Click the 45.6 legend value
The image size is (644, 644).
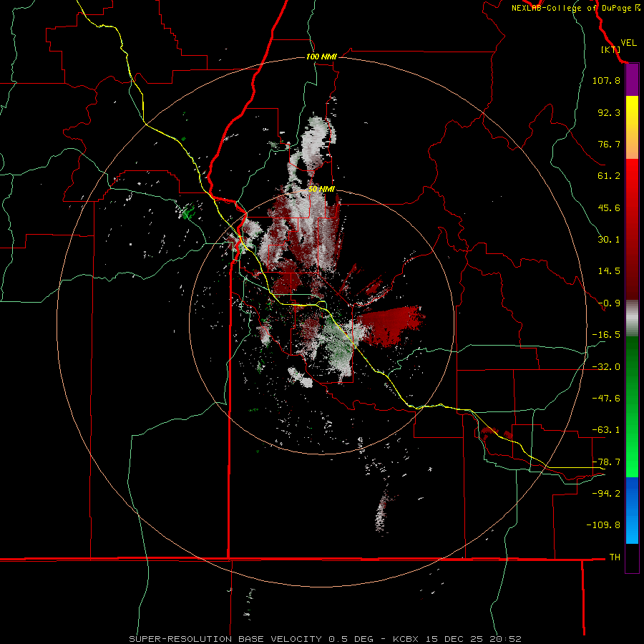click(609, 208)
